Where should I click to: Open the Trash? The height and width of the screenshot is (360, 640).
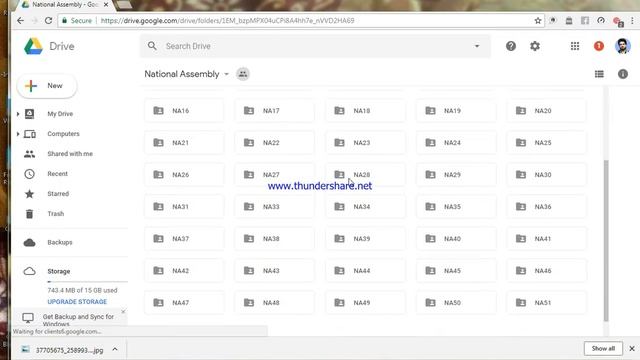click(56, 214)
